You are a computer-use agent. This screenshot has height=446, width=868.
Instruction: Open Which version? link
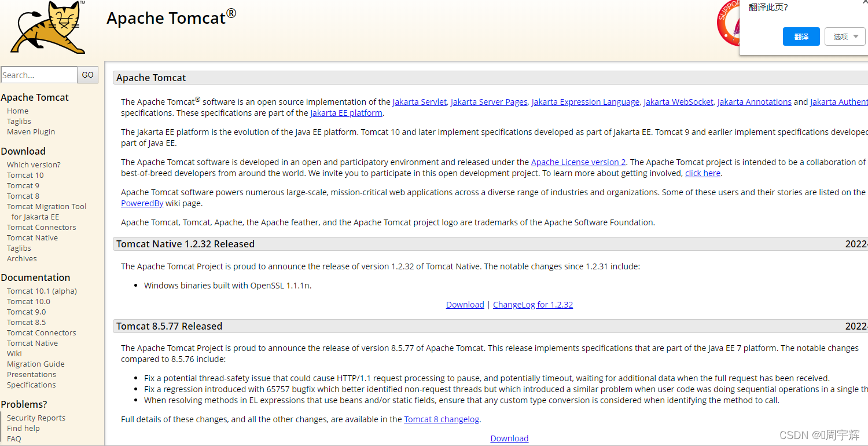click(x=34, y=165)
